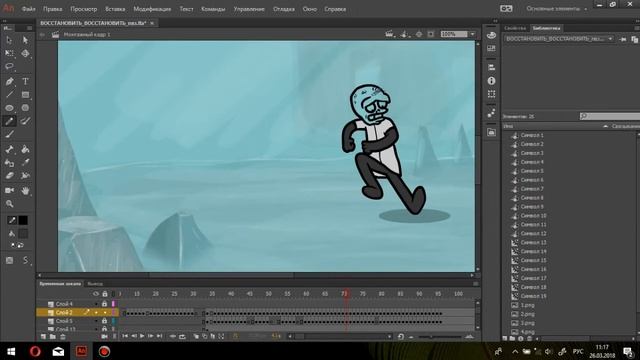Viewport: 640px width, 360px height.
Task: Open the timeline panel options menu
Action: [476, 283]
